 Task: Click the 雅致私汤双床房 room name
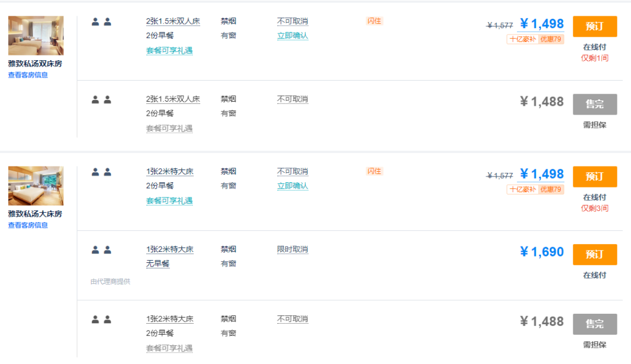(35, 64)
